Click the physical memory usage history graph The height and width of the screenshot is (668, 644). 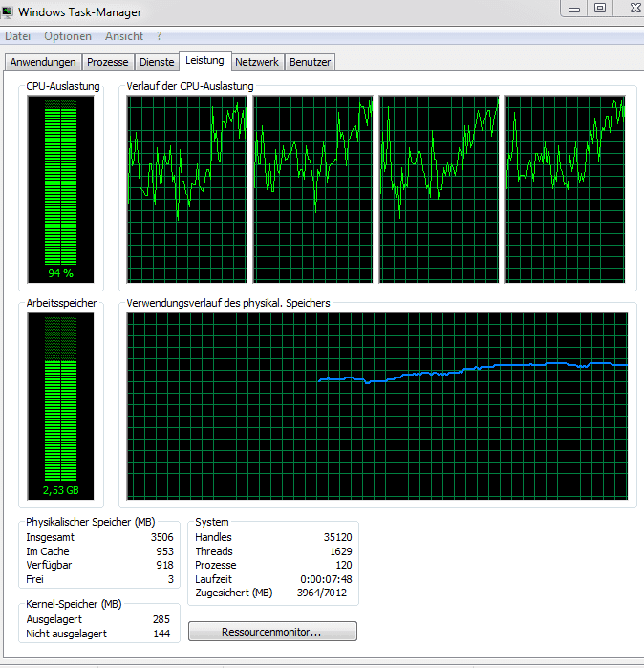coord(377,406)
